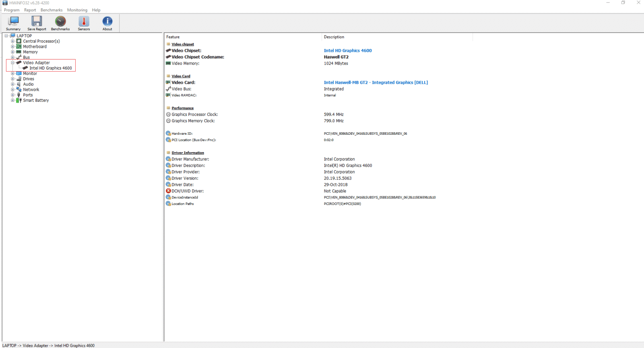Expand the Central Processor(s) node
The height and width of the screenshot is (348, 644).
[x=12, y=41]
